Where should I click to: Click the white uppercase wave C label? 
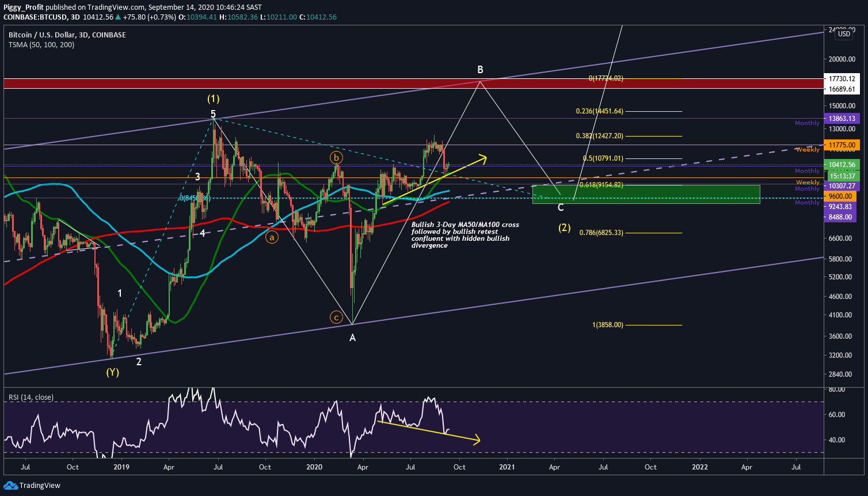pyautogui.click(x=561, y=207)
